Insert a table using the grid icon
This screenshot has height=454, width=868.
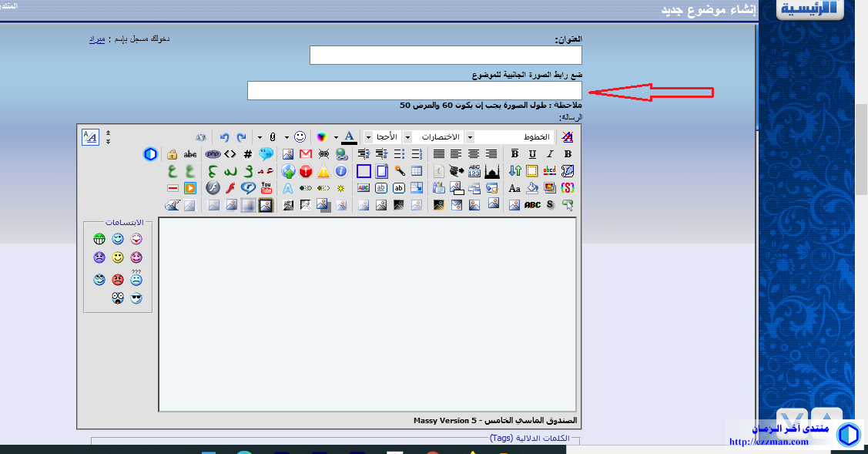(417, 171)
